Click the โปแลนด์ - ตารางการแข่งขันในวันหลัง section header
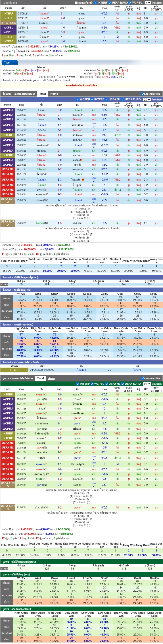Screen dimensions: 163x644 82,362
